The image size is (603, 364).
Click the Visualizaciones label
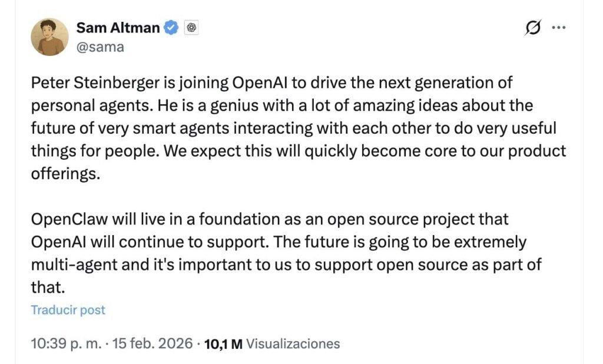tap(293, 344)
